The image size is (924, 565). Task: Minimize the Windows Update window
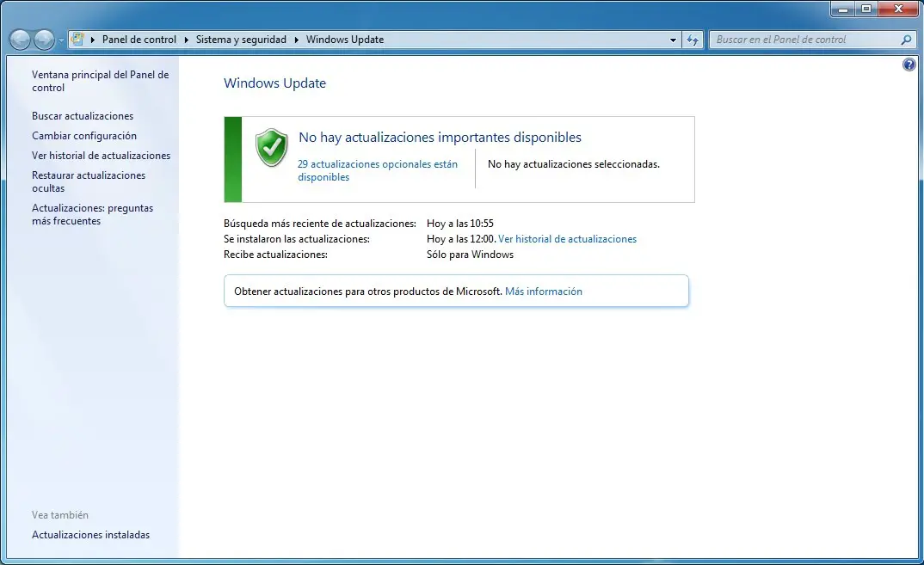click(x=843, y=9)
